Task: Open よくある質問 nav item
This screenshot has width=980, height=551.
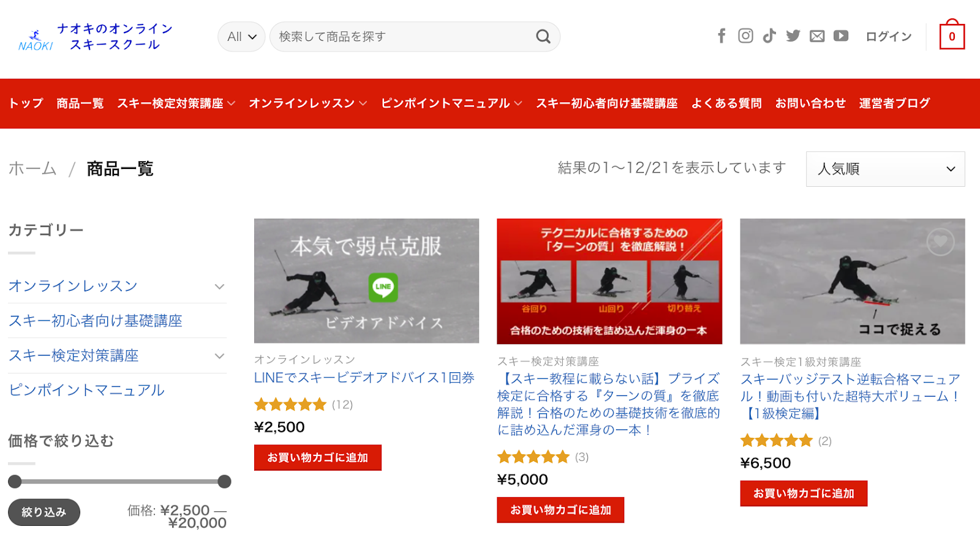Action: coord(726,103)
